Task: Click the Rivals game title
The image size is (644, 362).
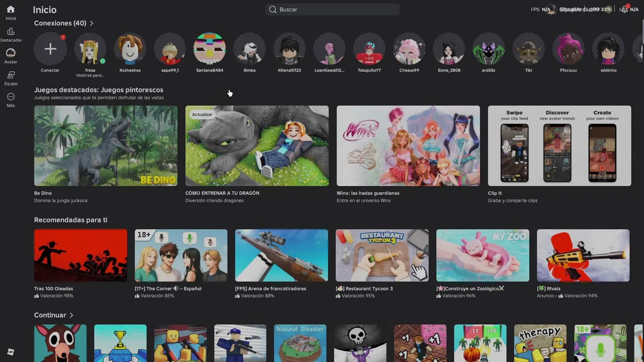Action: click(548, 289)
